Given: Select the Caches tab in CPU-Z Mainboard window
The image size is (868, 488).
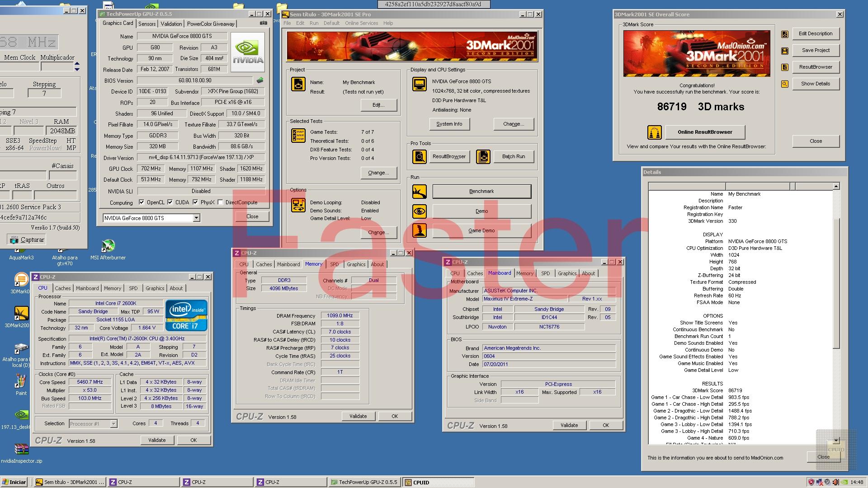Looking at the screenshot, I should tap(475, 273).
